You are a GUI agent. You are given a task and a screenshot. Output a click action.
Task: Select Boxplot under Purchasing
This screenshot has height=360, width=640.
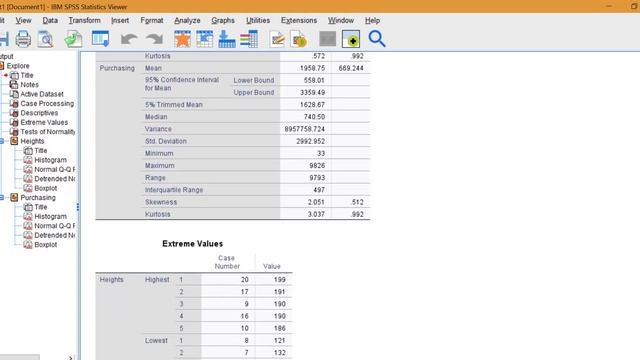(46, 244)
